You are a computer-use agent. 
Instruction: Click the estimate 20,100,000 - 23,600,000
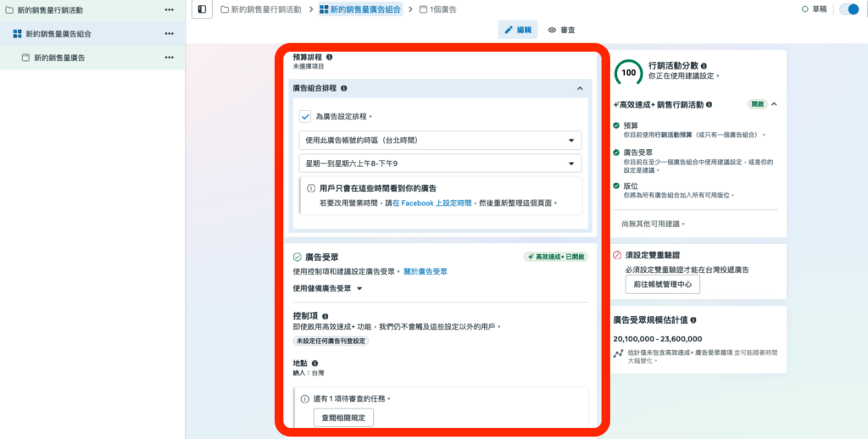[x=658, y=339]
